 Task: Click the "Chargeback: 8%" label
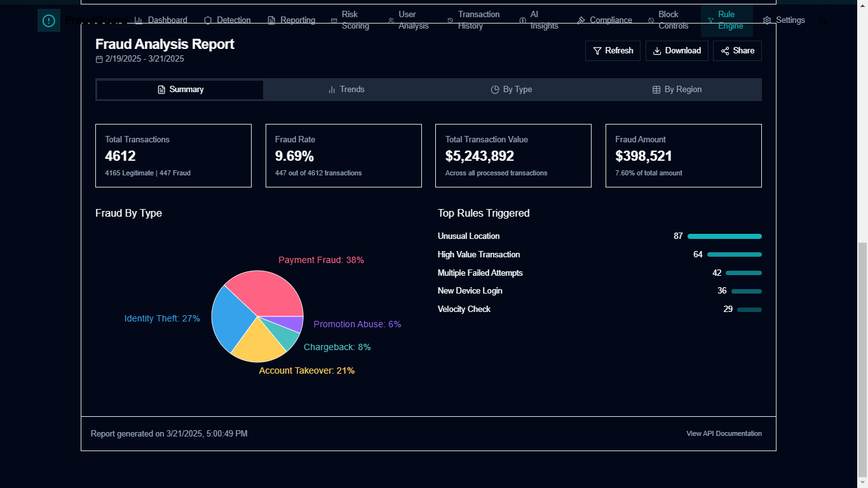pyautogui.click(x=337, y=347)
